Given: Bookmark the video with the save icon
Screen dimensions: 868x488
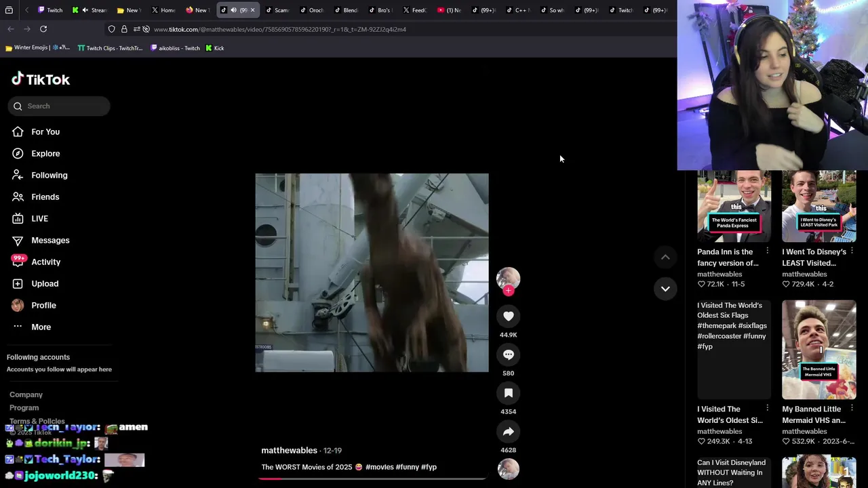Looking at the screenshot, I should 508,393.
